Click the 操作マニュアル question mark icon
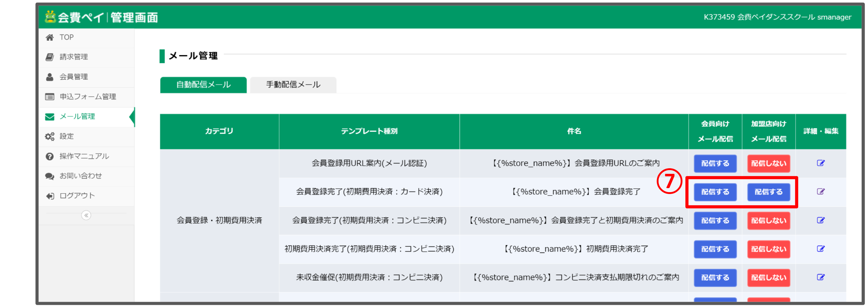 tap(49, 156)
